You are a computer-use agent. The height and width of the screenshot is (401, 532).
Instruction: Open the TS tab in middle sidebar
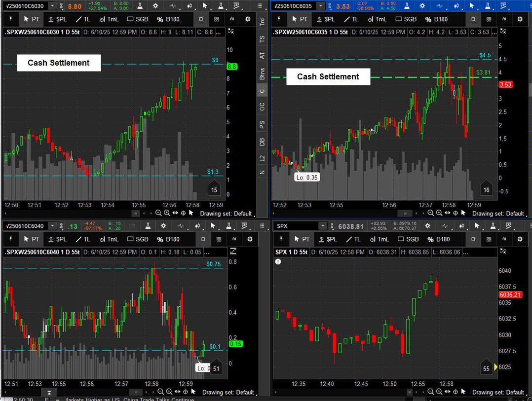262,39
